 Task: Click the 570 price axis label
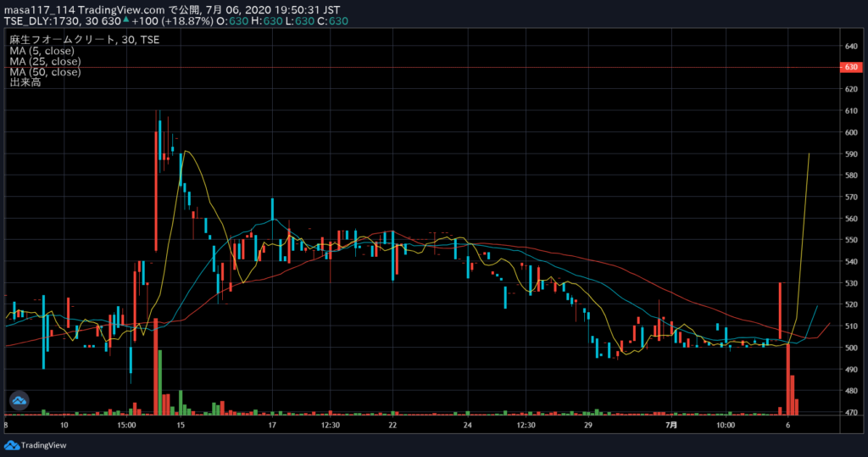851,197
